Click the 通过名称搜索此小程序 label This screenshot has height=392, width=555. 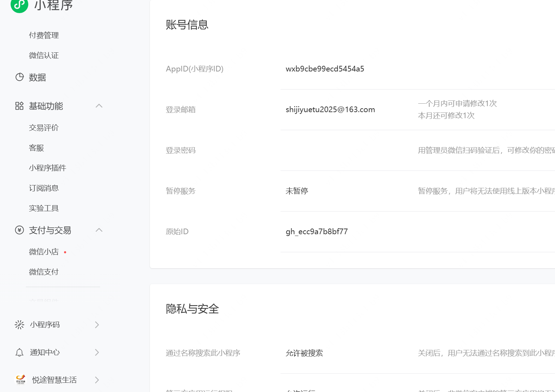click(203, 353)
